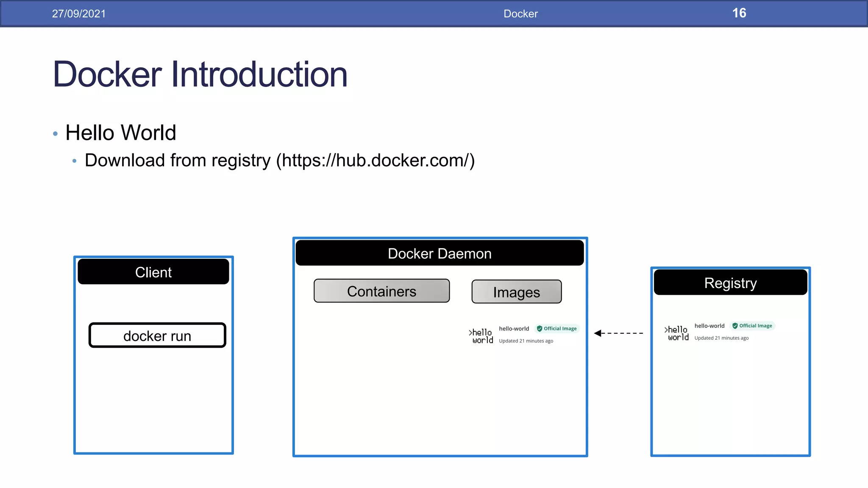Viewport: 868px width, 488px height.
Task: Click the Docker Daemon header bar
Action: (440, 253)
